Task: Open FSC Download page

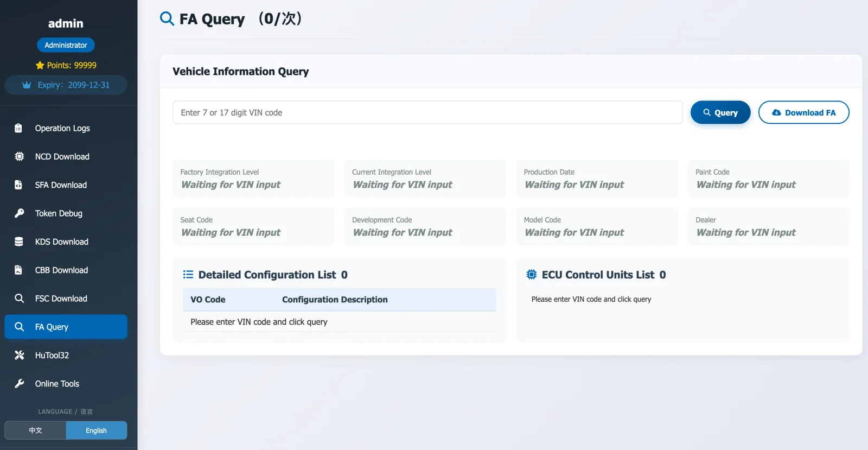Action: click(66, 299)
